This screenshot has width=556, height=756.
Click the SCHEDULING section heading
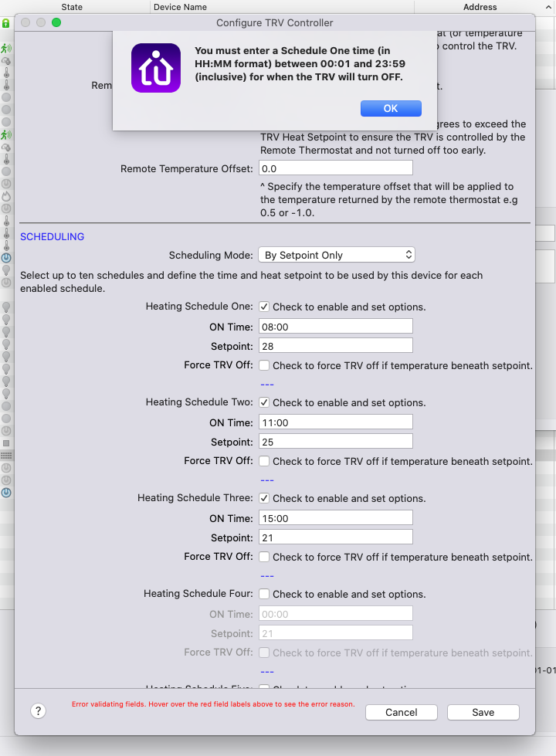52,237
